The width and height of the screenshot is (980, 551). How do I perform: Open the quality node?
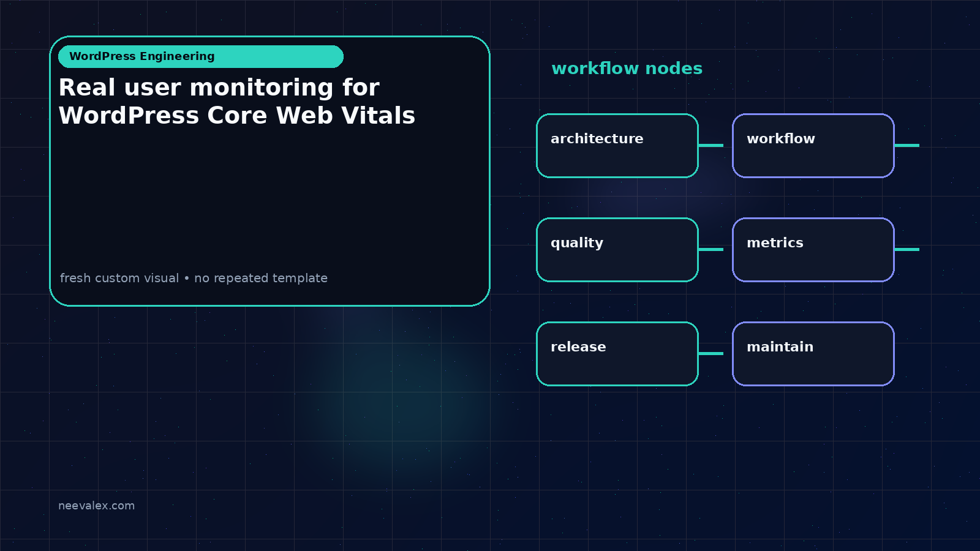tap(617, 250)
